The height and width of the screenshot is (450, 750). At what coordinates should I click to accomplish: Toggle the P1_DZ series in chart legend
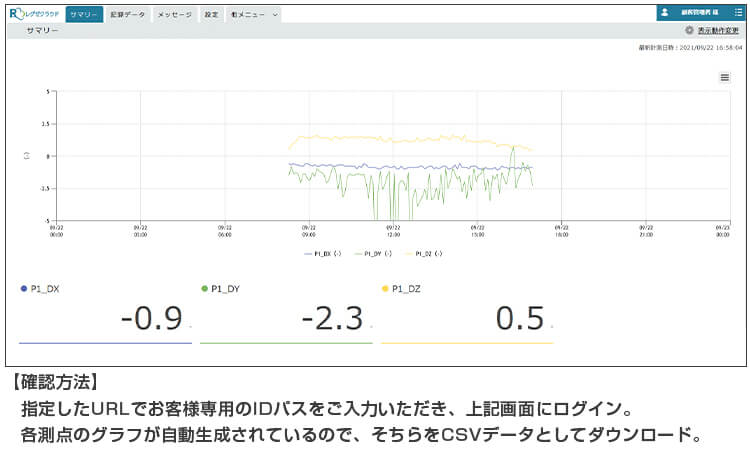424,253
